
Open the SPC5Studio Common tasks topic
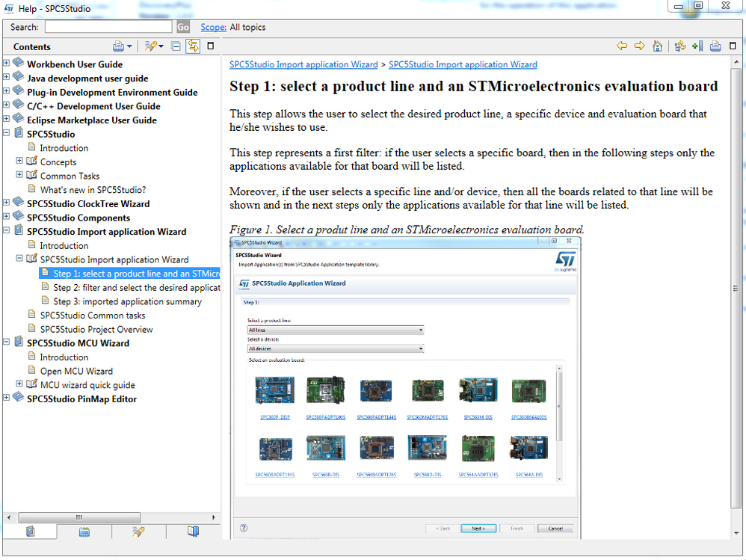point(92,316)
